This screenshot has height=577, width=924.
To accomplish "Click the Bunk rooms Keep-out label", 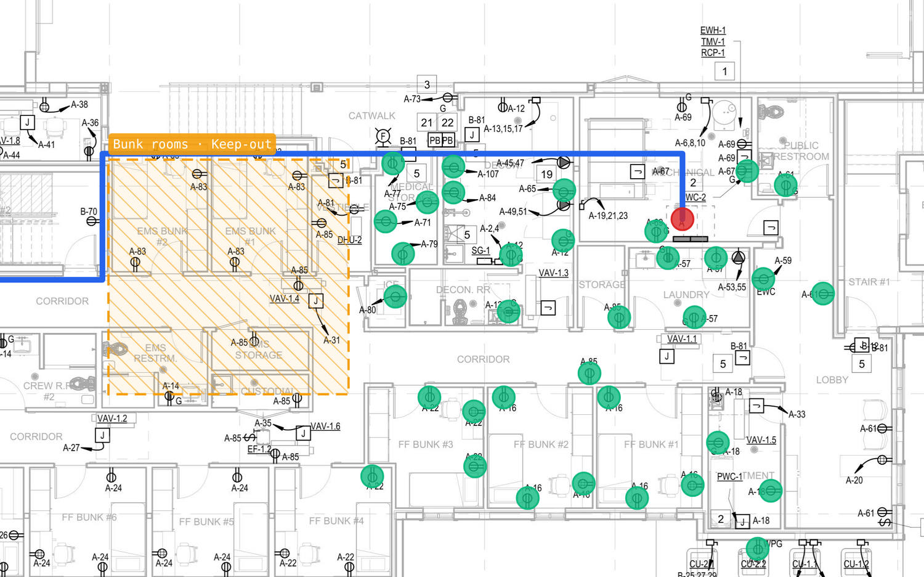I will [x=192, y=144].
